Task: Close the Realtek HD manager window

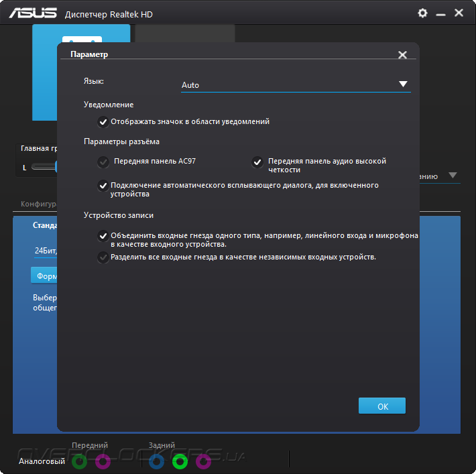Action: coord(459,13)
